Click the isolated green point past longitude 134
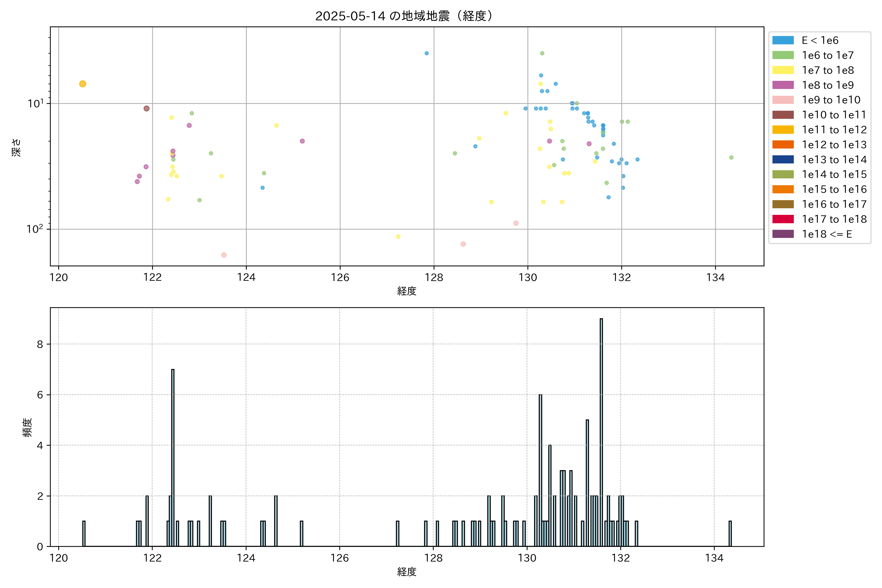 tap(731, 158)
